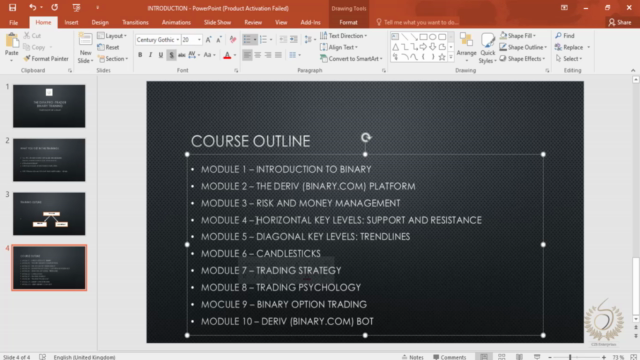This screenshot has width=640, height=360.
Task: Click the Save icon in quick access toolbar
Action: [x=12, y=7]
